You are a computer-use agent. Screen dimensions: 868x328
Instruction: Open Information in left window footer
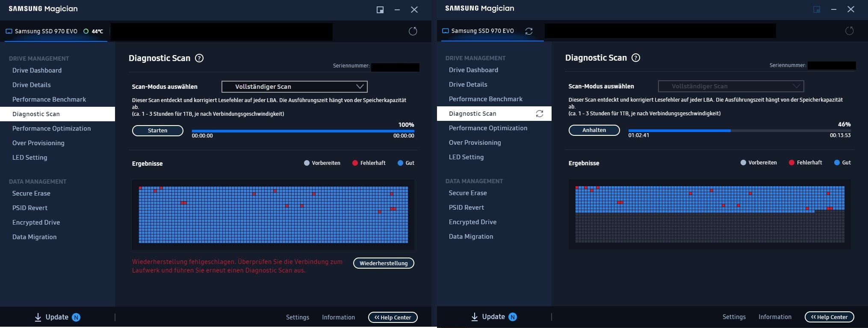pos(339,317)
